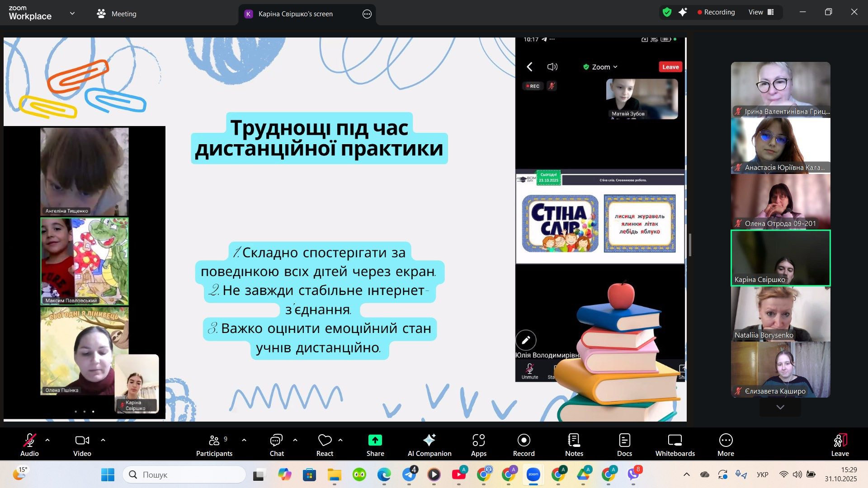
Task: Click the green Share screen button
Action: coord(375,445)
